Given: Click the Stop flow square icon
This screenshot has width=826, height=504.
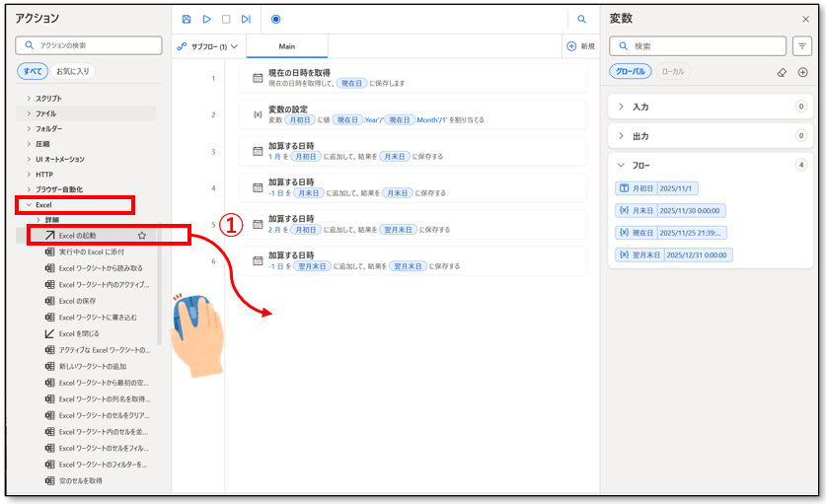Looking at the screenshot, I should (x=226, y=19).
